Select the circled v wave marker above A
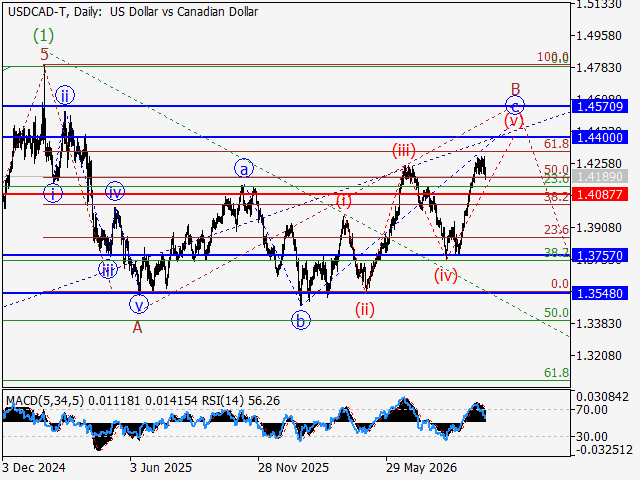The width and height of the screenshot is (640, 480). coord(139,304)
